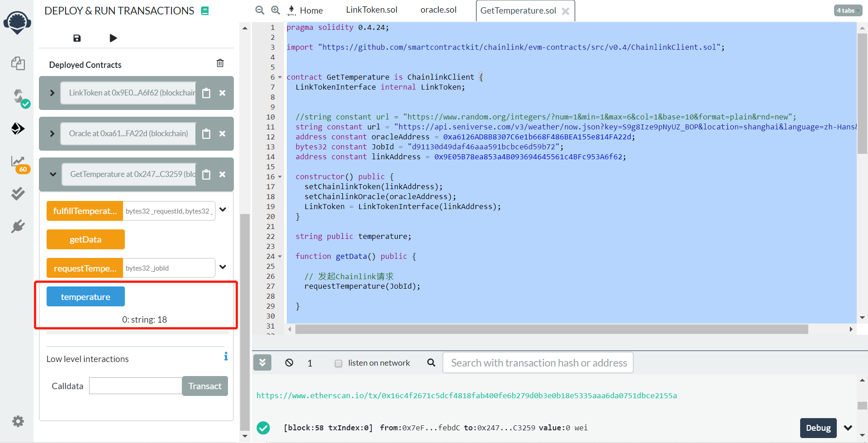Click the run scenario play icon
The height and width of the screenshot is (443, 868).
[113, 38]
